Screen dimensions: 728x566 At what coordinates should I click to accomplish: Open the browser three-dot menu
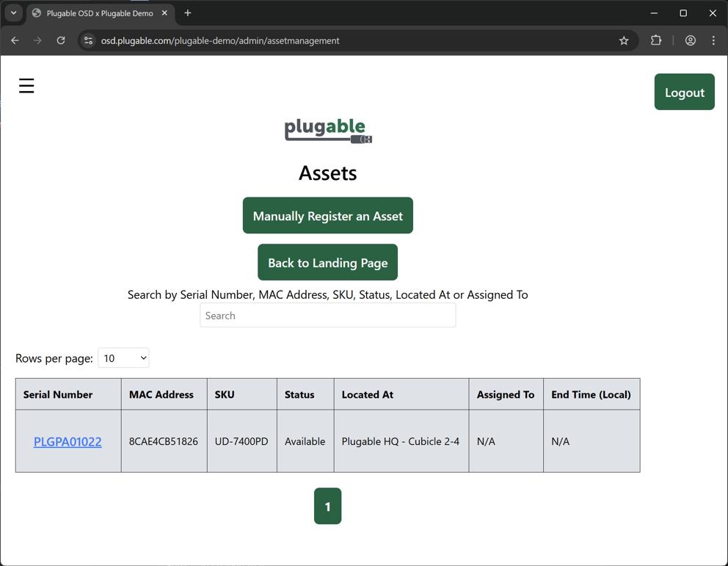[x=713, y=40]
